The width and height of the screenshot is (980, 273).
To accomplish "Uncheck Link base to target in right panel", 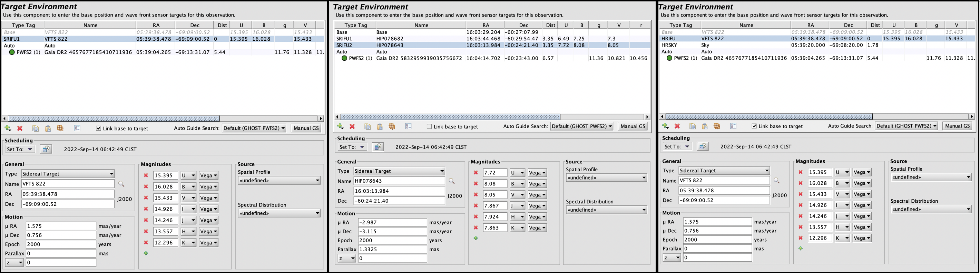I will (754, 126).
